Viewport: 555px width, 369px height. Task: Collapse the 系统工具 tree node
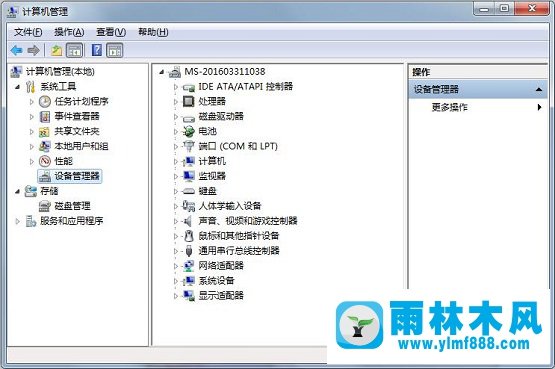(17, 87)
